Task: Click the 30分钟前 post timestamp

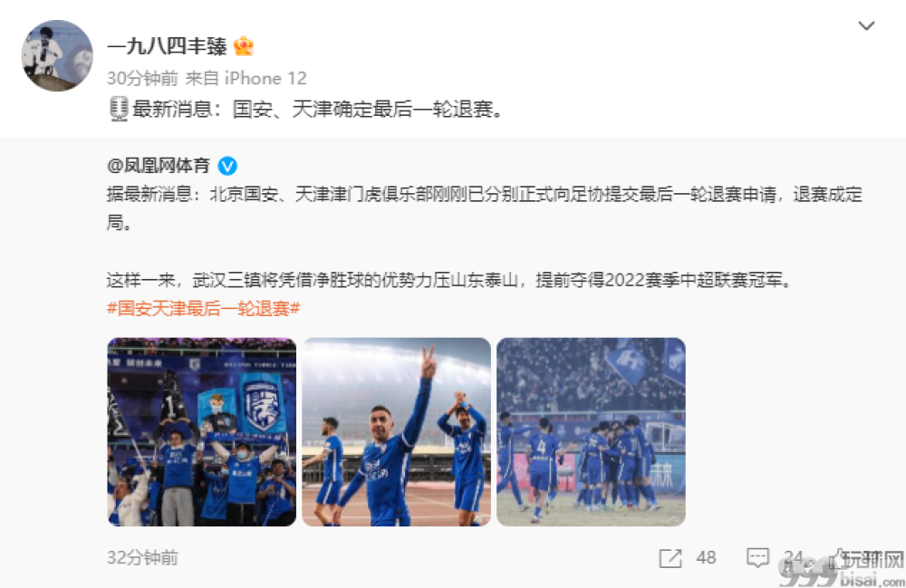Action: [x=143, y=78]
